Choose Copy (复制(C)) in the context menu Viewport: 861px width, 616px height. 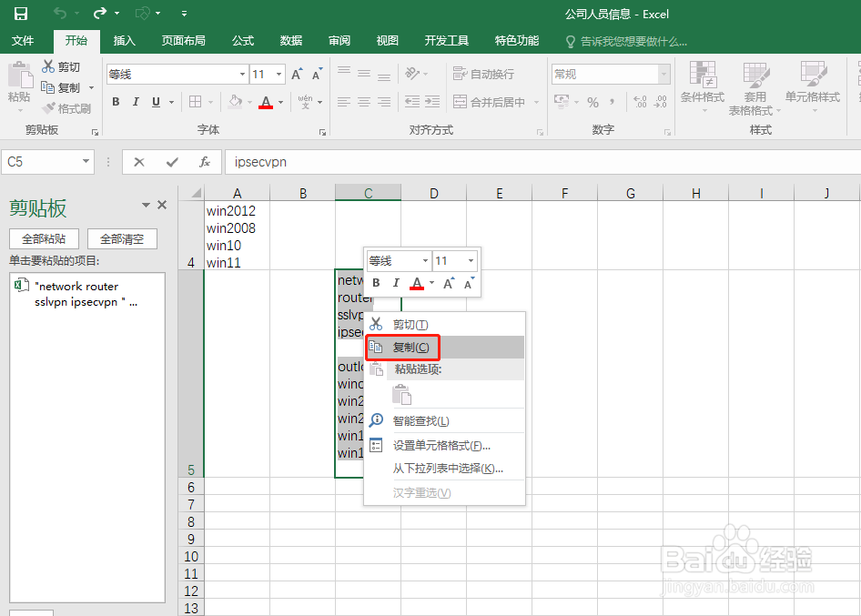click(x=445, y=347)
